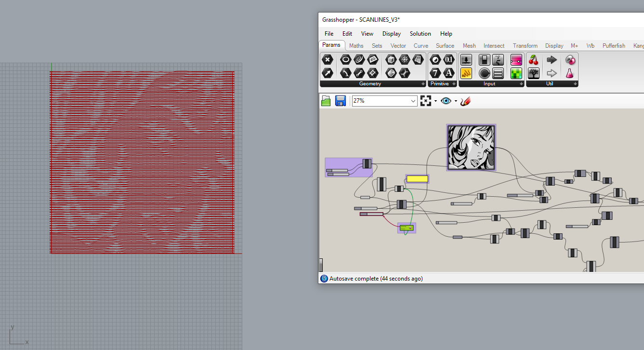Select the Number Slider icon in Input panel
The image size is (644, 350).
[x=466, y=59]
